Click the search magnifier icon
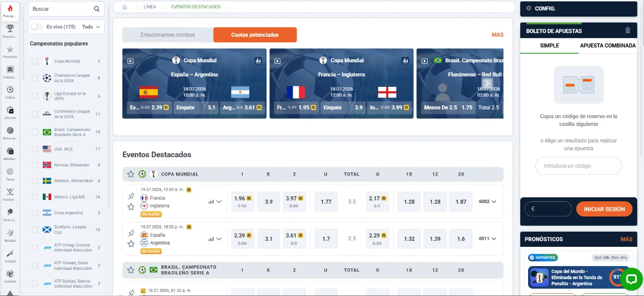The image size is (644, 296). coord(97,9)
